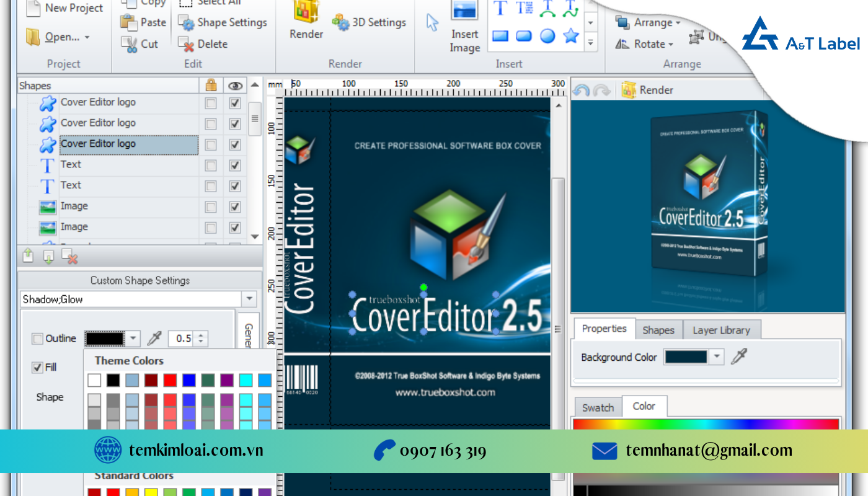
Task: Open the outline color dropdown arrow
Action: click(133, 339)
